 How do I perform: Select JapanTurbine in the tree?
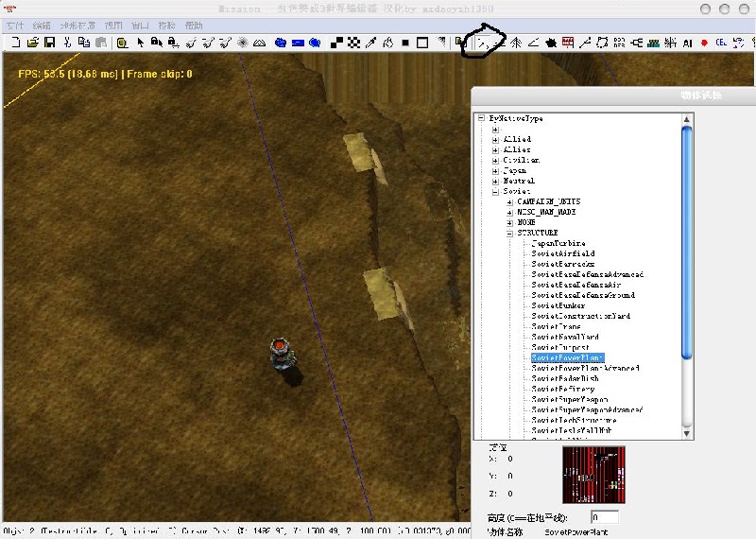[x=558, y=243]
